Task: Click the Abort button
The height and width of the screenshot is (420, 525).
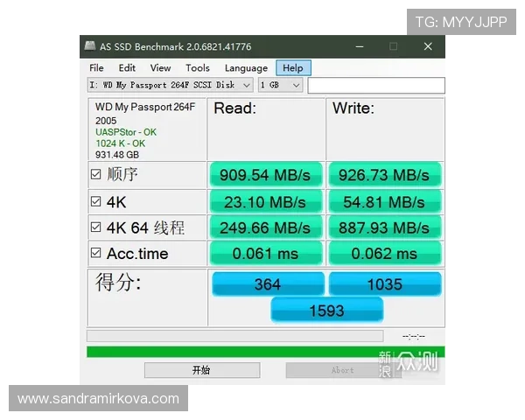Action: [343, 370]
